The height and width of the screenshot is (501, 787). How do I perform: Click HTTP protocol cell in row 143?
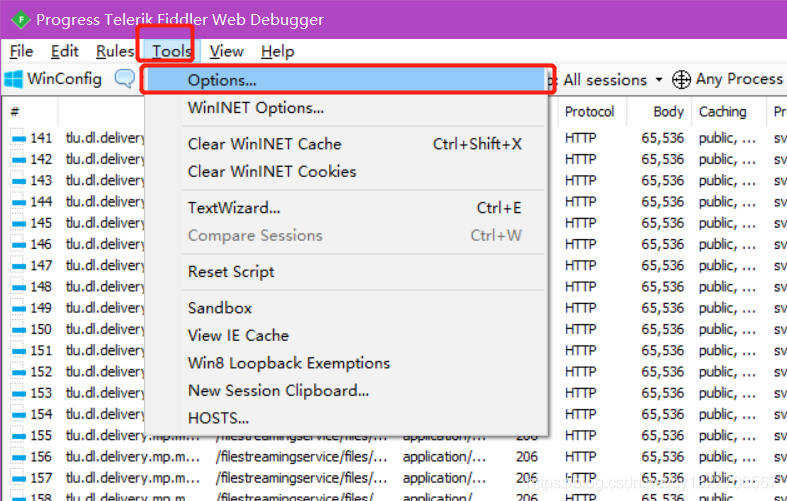[581, 180]
